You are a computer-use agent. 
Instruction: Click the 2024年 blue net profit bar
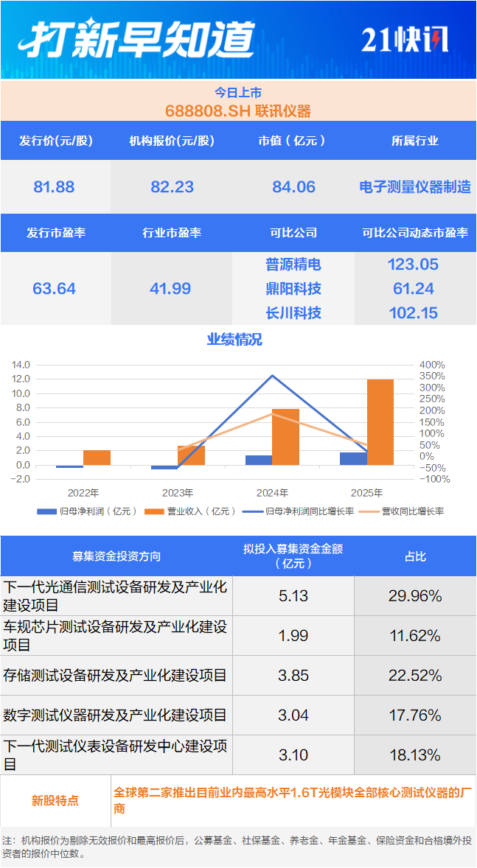pos(259,460)
